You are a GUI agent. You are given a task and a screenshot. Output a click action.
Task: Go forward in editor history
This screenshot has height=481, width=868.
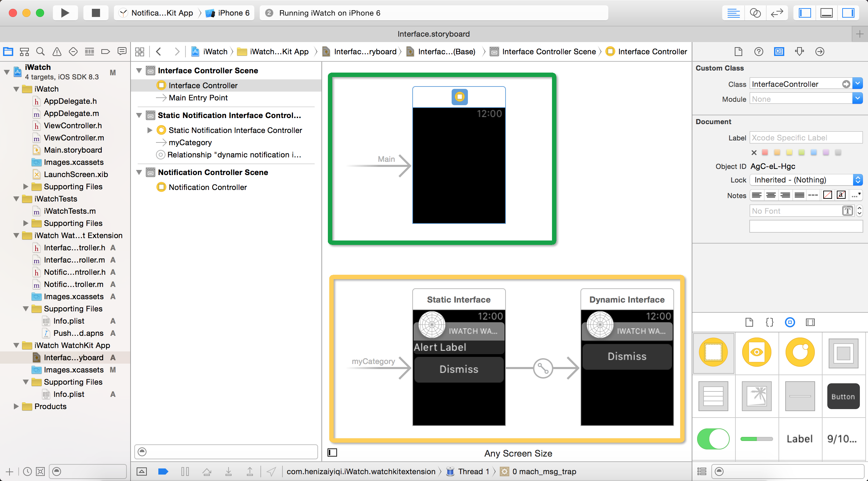[177, 52]
